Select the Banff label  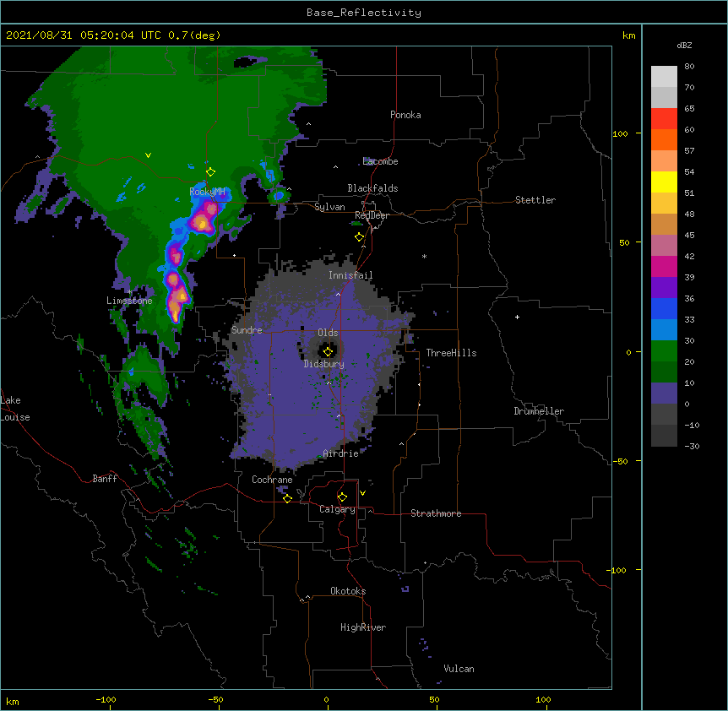point(105,479)
